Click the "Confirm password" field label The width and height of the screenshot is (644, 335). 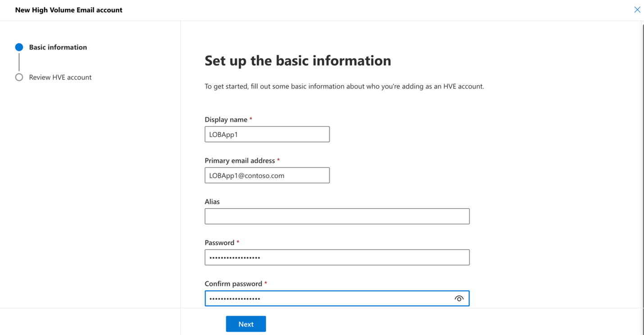233,284
